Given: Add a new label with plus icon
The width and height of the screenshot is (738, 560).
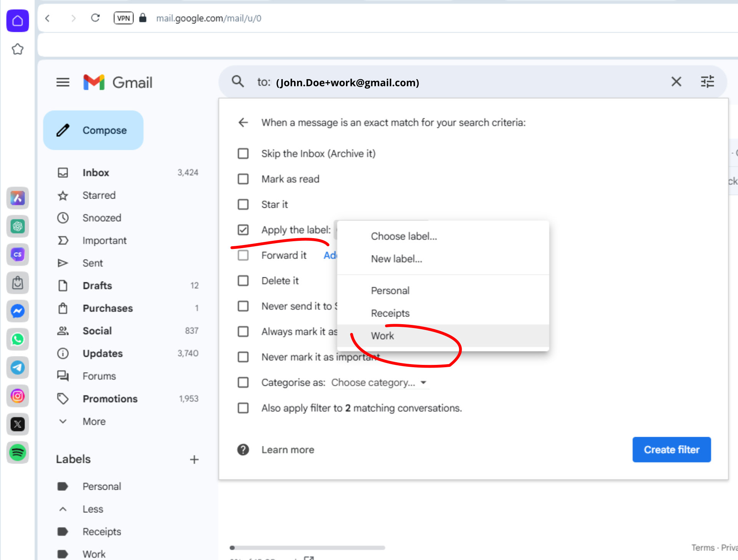Looking at the screenshot, I should point(194,459).
